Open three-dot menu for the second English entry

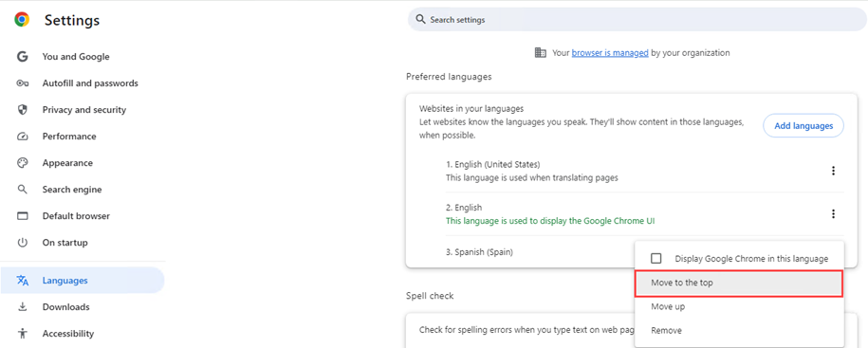[833, 214]
